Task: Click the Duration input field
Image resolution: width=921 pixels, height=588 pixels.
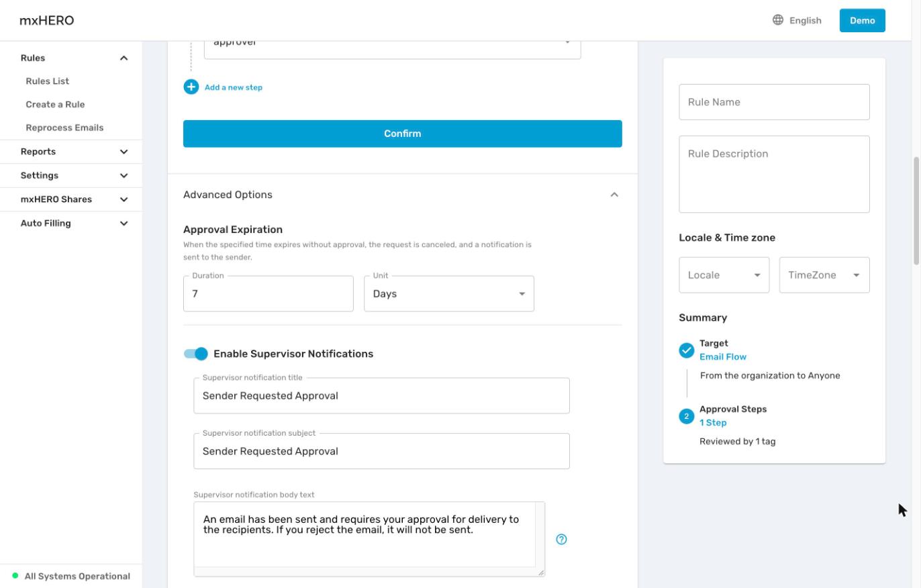Action: click(x=269, y=294)
